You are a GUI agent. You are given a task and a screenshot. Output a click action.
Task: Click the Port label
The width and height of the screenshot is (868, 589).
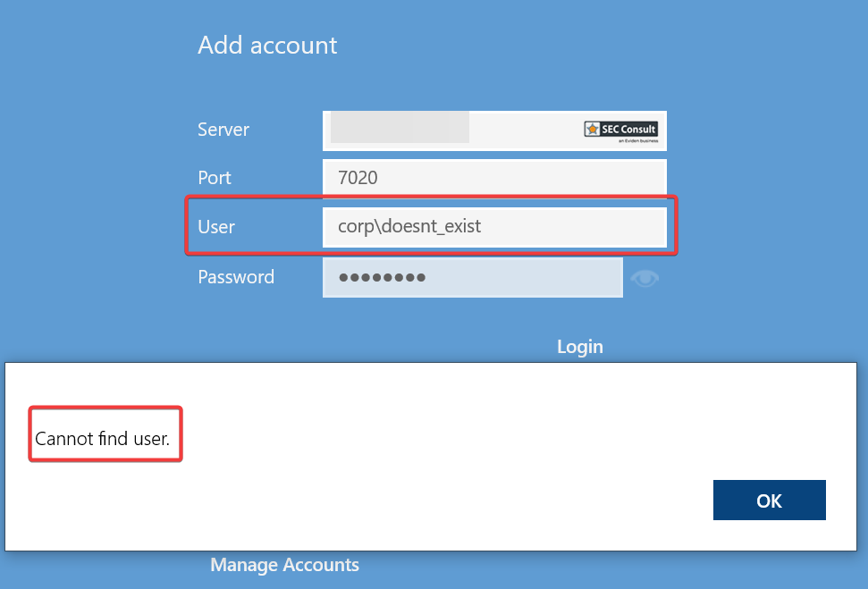coord(215,178)
